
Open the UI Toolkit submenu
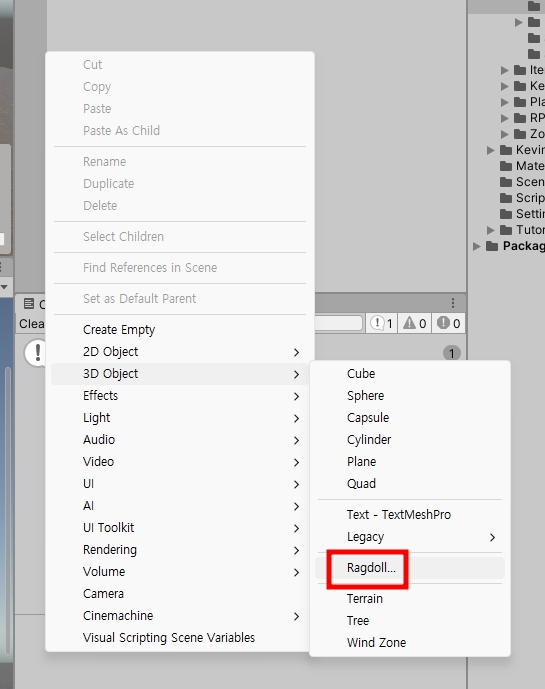pos(180,527)
